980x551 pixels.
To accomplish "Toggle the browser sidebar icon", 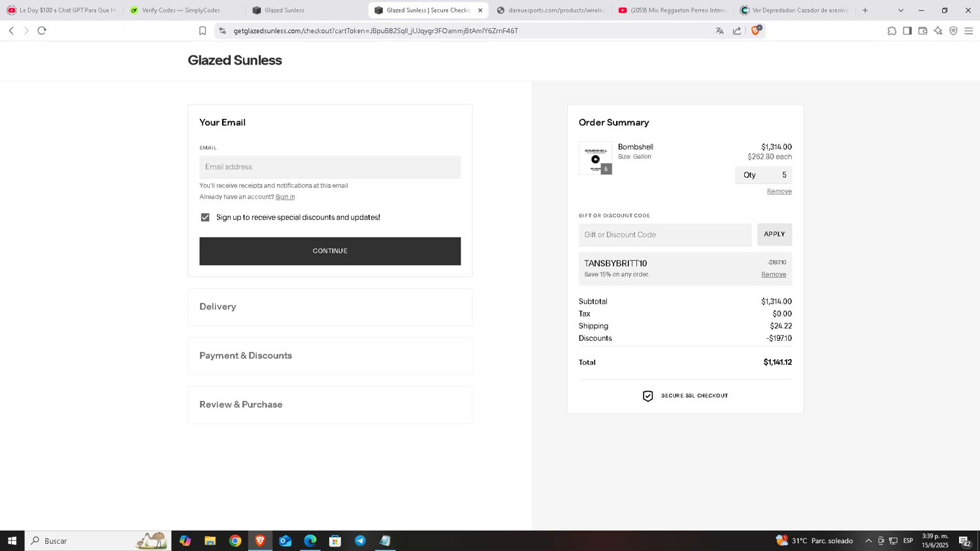I will pyautogui.click(x=907, y=31).
